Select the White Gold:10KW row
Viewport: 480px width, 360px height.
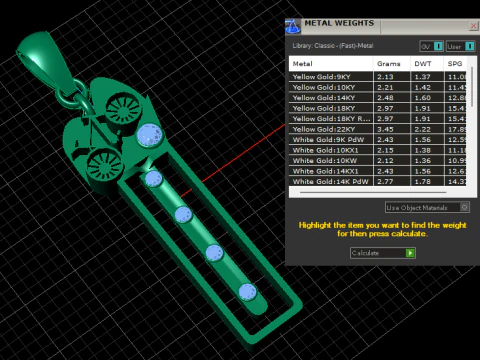[x=377, y=161]
